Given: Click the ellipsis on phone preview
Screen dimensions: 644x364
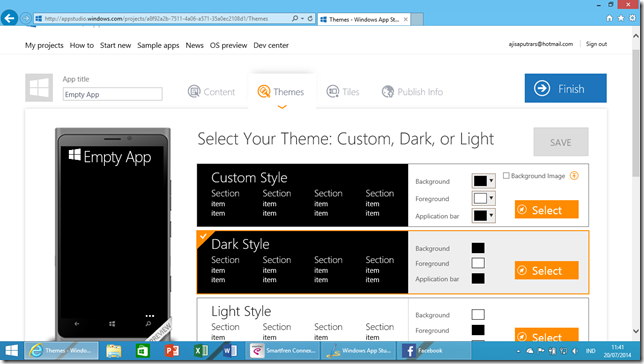Looking at the screenshot, I should click(150, 316).
